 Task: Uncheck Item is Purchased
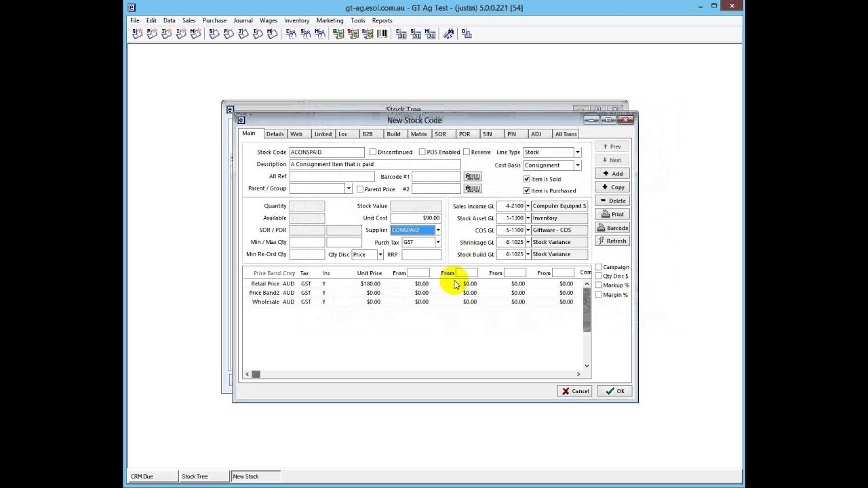pos(526,190)
